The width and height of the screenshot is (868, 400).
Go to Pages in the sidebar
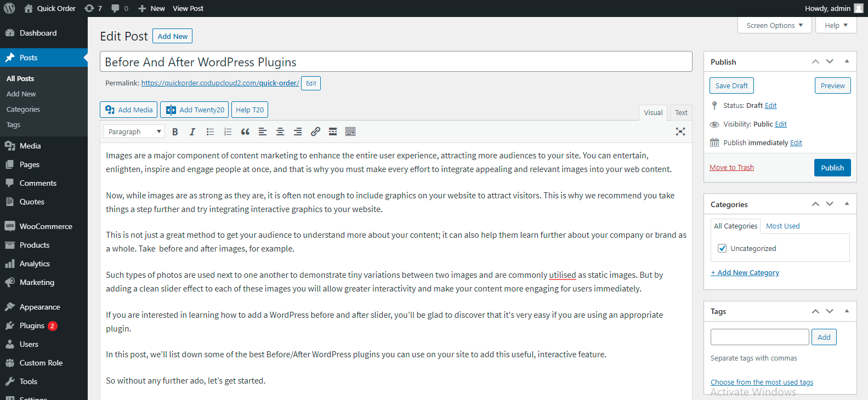(x=44, y=164)
